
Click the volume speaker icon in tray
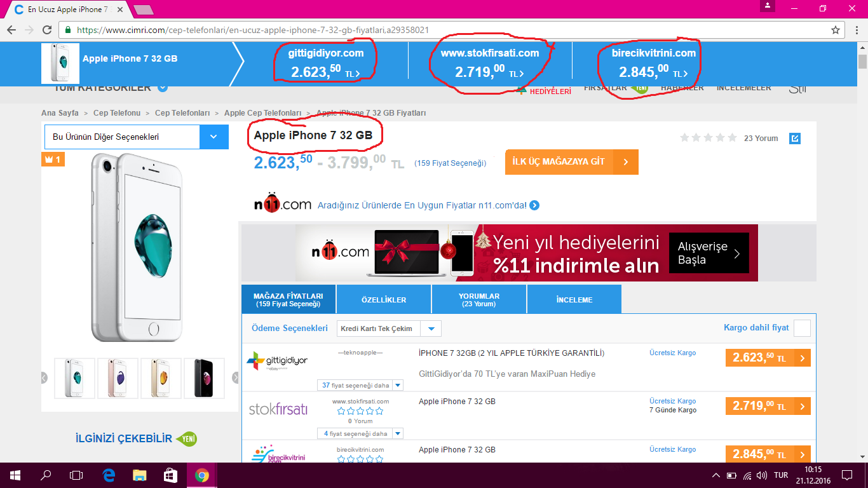tap(763, 475)
